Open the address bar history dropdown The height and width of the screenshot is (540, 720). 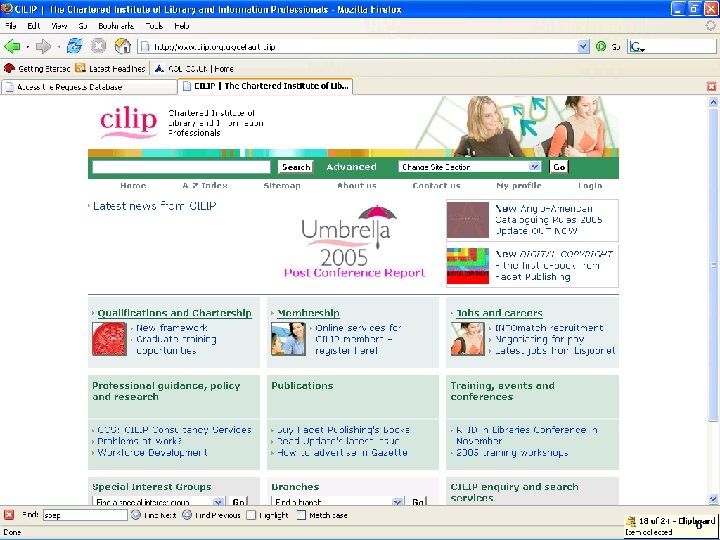pyautogui.click(x=583, y=46)
